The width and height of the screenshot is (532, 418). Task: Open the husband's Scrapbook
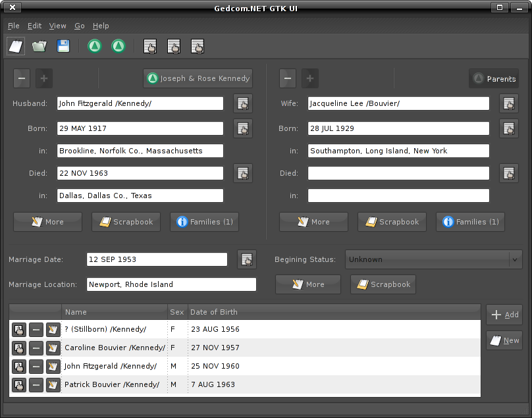(x=126, y=222)
